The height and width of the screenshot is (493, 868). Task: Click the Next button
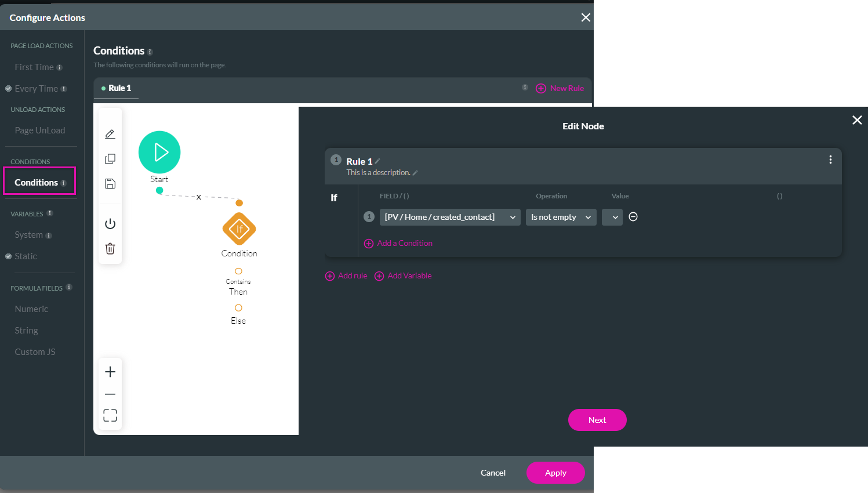click(597, 420)
